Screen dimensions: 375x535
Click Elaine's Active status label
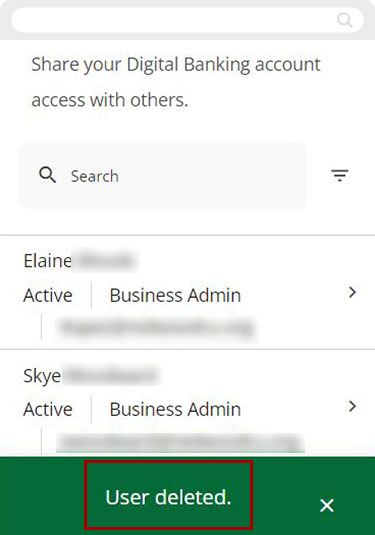pyautogui.click(x=48, y=295)
